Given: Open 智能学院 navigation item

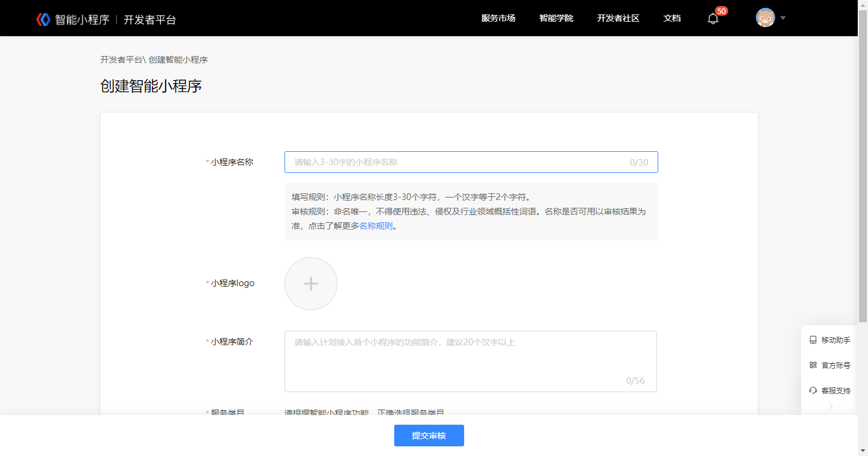Looking at the screenshot, I should 556,19.
